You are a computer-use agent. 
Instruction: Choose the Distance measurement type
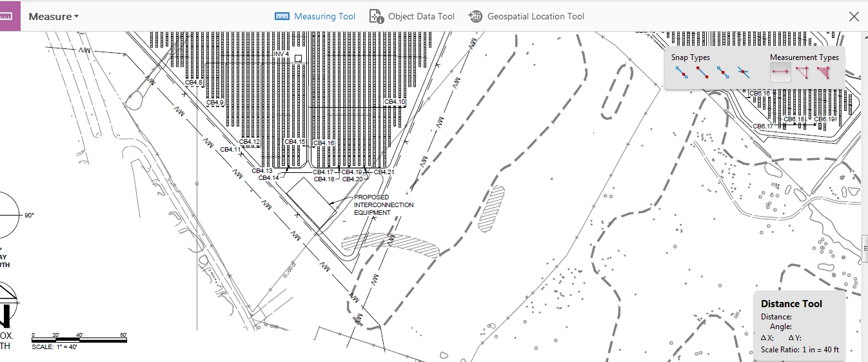coord(781,73)
